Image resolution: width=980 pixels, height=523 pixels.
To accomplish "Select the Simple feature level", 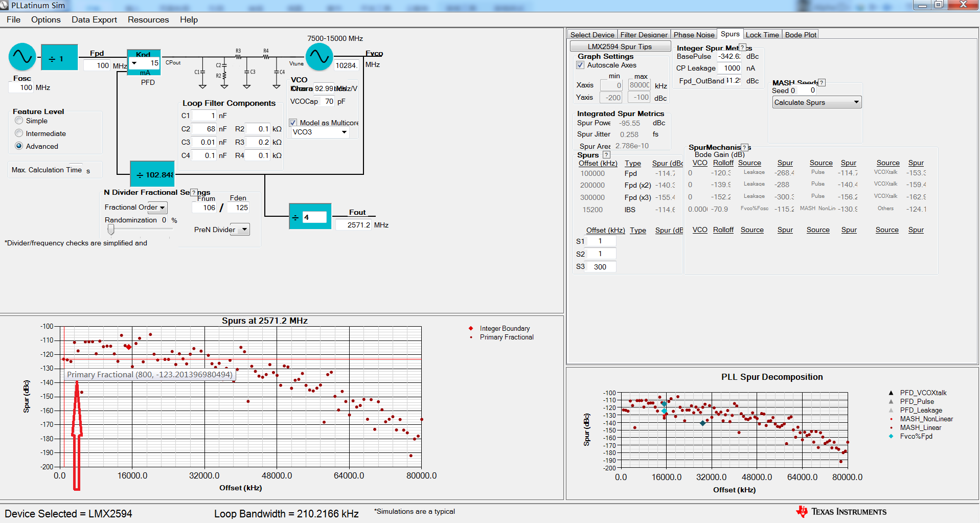I will point(19,121).
